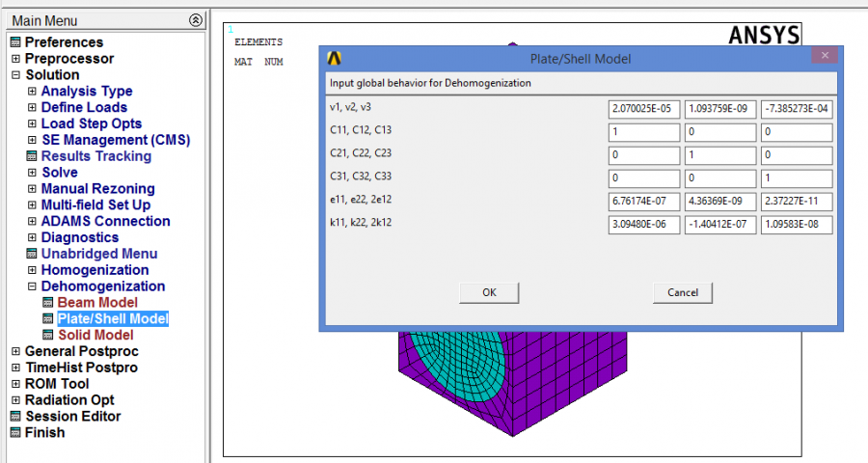Click OK in Plate/Shell Model dialog
The width and height of the screenshot is (868, 463).
[489, 292]
